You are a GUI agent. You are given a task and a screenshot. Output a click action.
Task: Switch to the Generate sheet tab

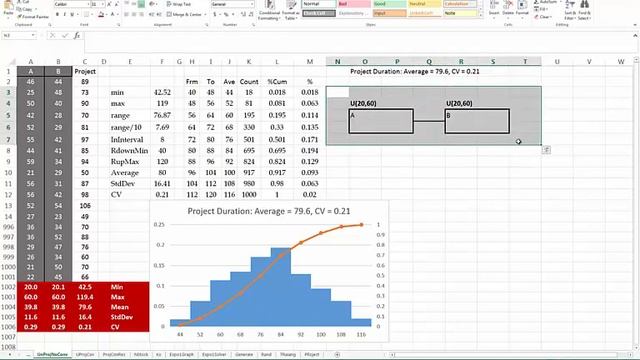pyautogui.click(x=244, y=355)
